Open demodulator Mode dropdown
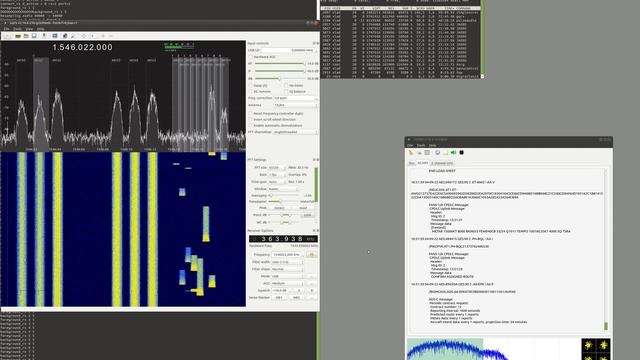This screenshot has width=640, height=360. click(288, 276)
